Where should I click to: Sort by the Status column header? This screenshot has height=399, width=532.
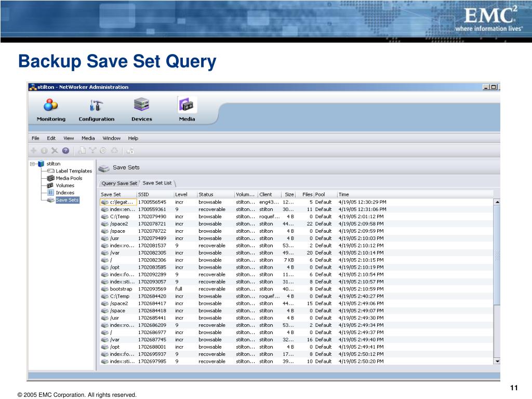tap(216, 194)
